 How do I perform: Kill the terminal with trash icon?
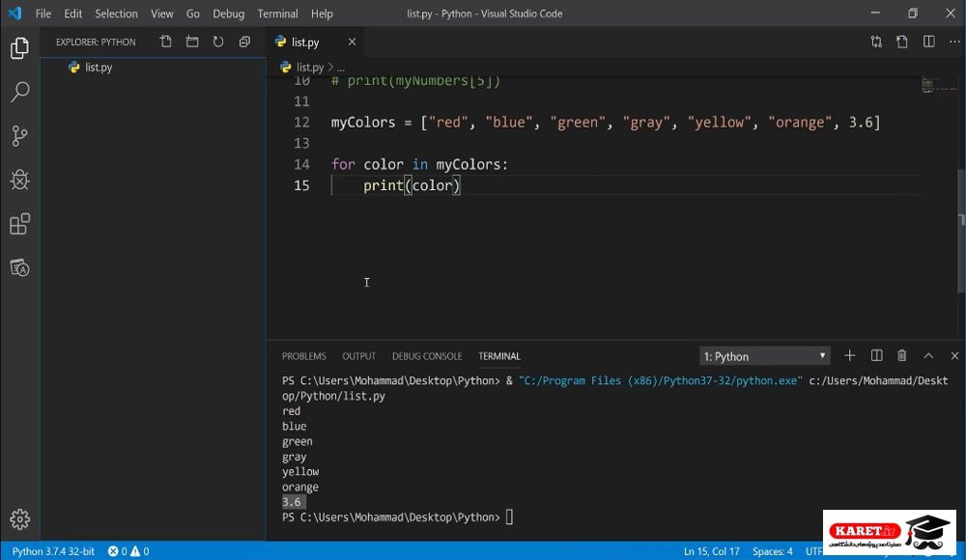tap(902, 355)
